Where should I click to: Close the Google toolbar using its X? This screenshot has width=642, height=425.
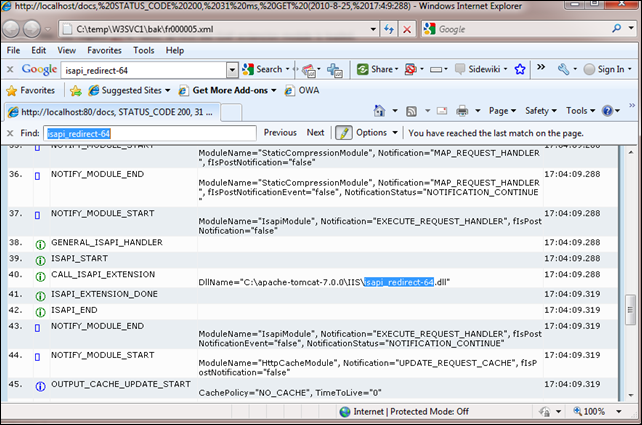pos(10,69)
